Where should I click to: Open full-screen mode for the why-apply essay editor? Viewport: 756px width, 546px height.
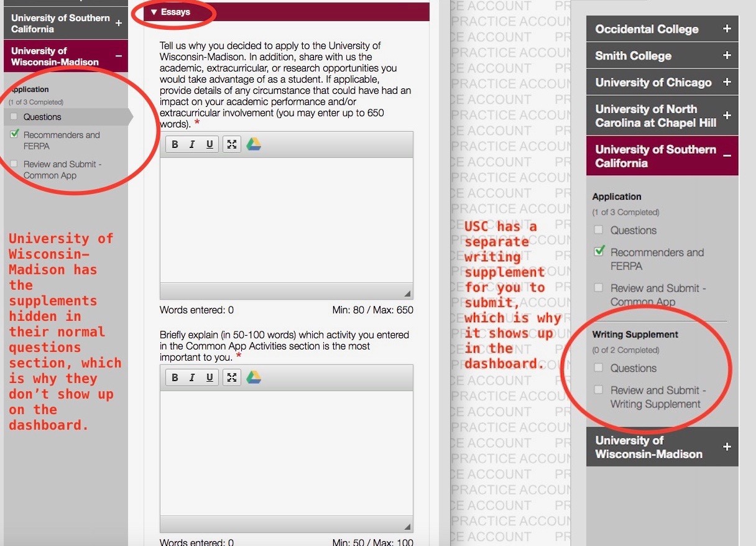tap(232, 144)
